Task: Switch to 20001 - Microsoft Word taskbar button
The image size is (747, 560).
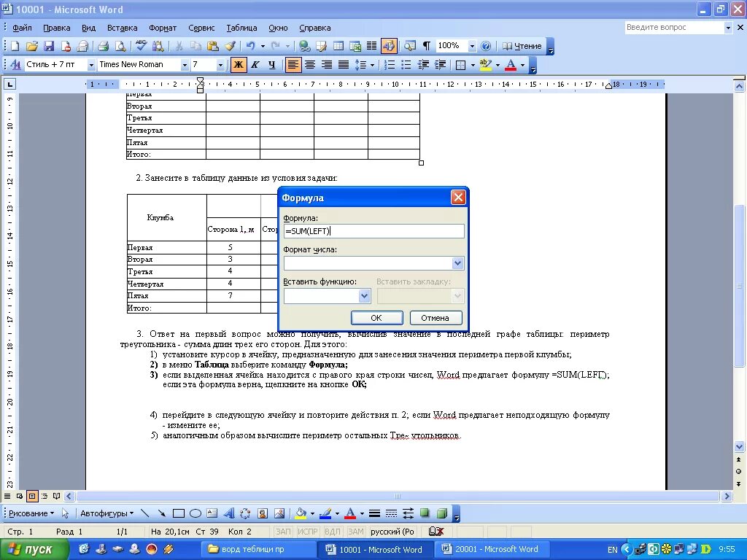Action: tap(491, 550)
